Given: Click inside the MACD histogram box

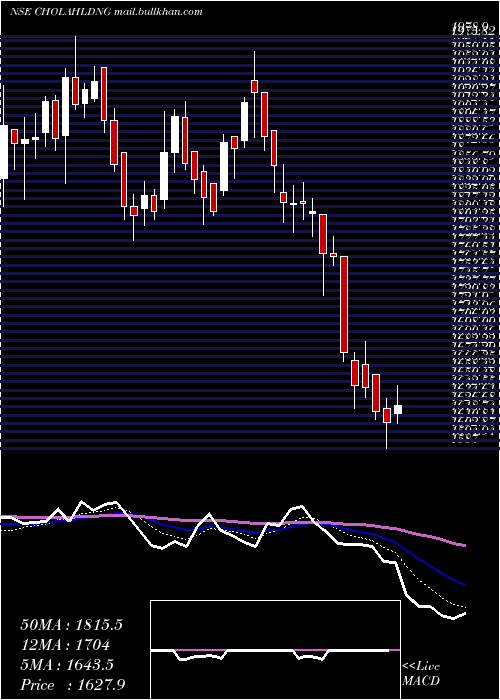Looking at the screenshot, I should pyautogui.click(x=275, y=650).
